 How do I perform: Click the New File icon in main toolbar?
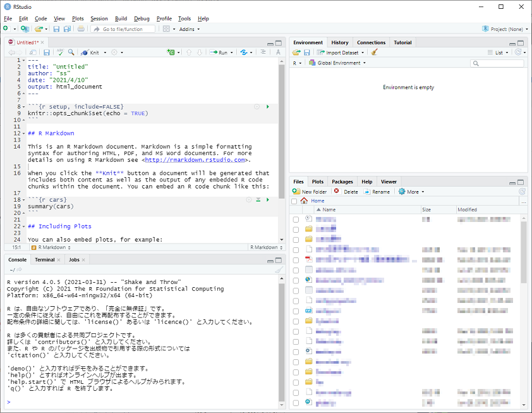click(x=6, y=29)
